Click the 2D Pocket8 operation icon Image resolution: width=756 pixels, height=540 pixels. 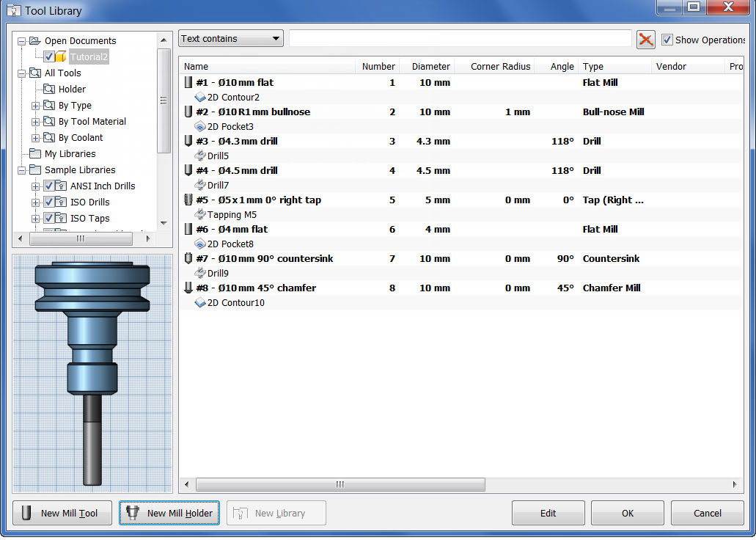pyautogui.click(x=200, y=244)
